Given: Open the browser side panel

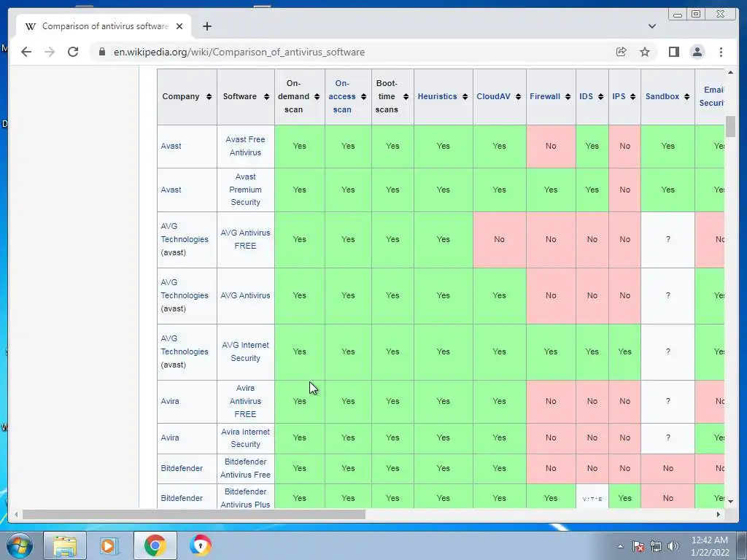Looking at the screenshot, I should point(673,52).
